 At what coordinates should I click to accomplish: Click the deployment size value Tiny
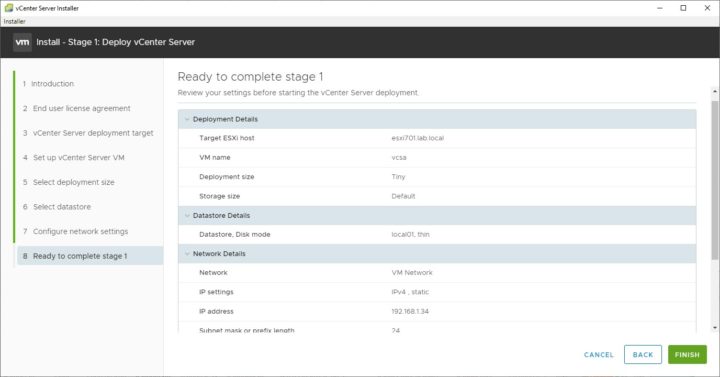point(398,177)
